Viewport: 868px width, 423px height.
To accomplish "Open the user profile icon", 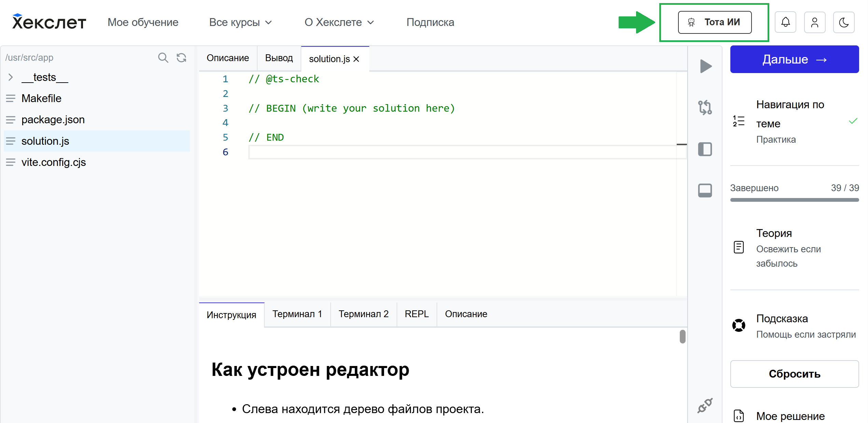I will (x=814, y=23).
